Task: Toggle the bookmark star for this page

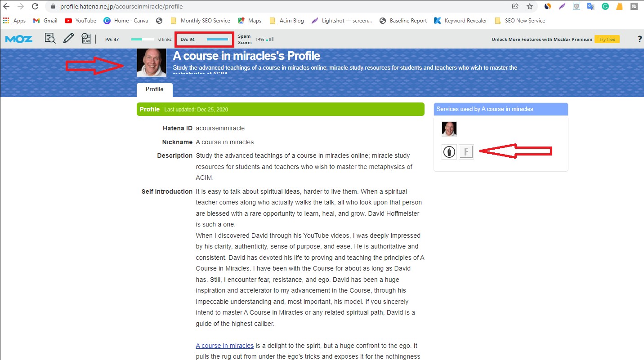Action: pyautogui.click(x=530, y=6)
